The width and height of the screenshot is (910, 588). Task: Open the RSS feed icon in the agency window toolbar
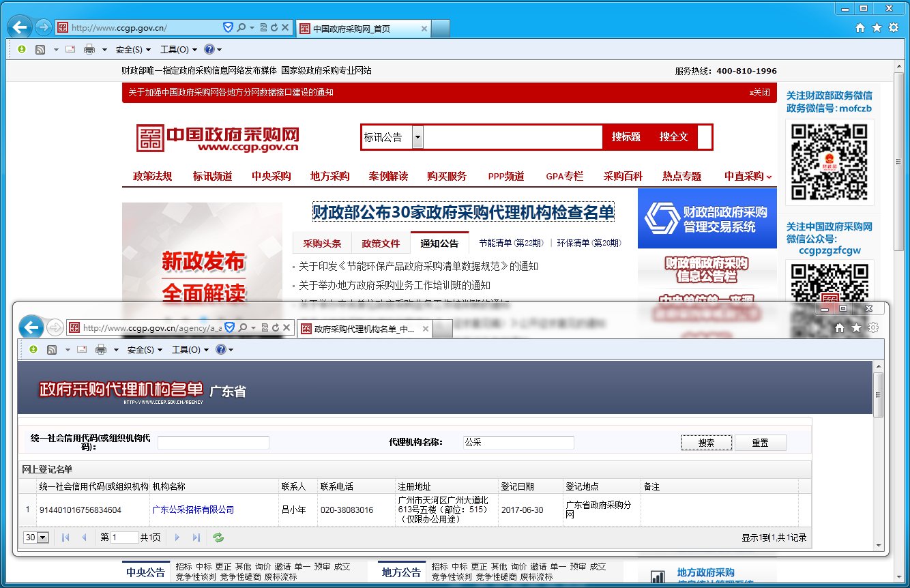point(51,349)
